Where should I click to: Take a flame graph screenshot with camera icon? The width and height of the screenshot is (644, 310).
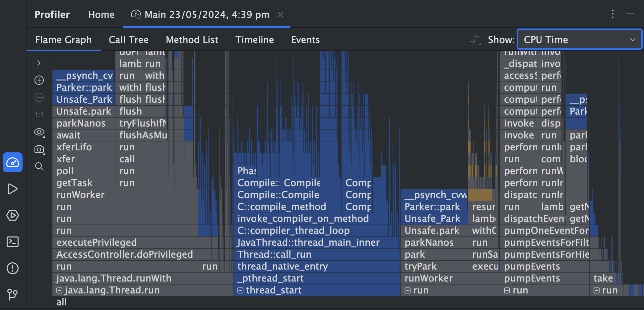(39, 149)
